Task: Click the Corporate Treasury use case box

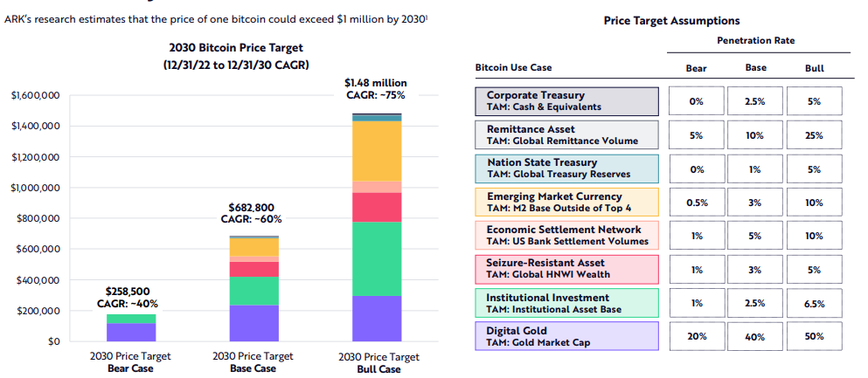Action: pos(566,101)
